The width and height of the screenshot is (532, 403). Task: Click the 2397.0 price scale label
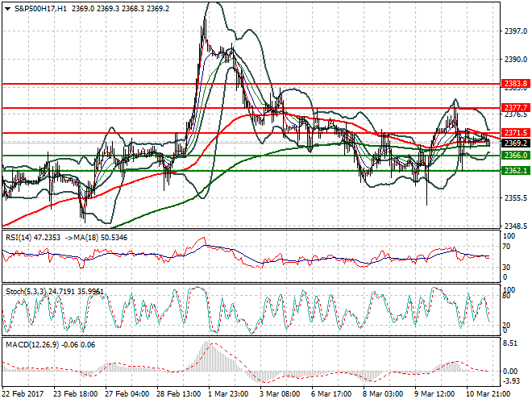514,31
